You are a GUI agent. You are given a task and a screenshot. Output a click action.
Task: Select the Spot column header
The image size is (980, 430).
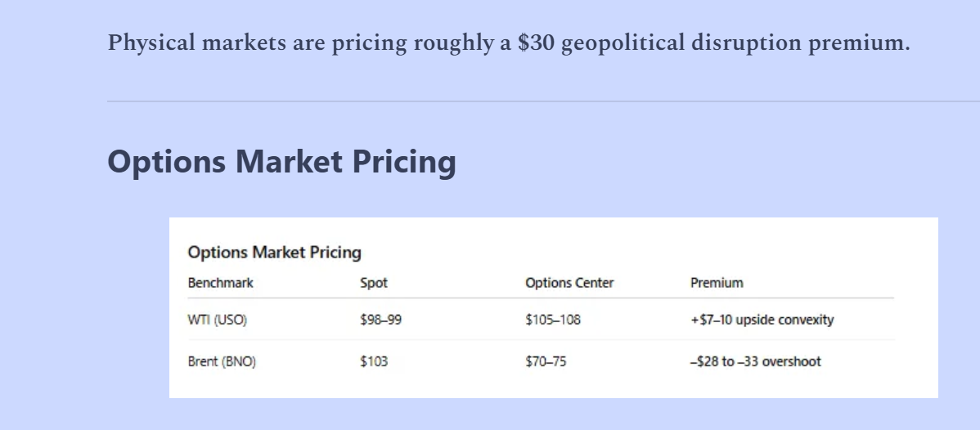point(374,283)
